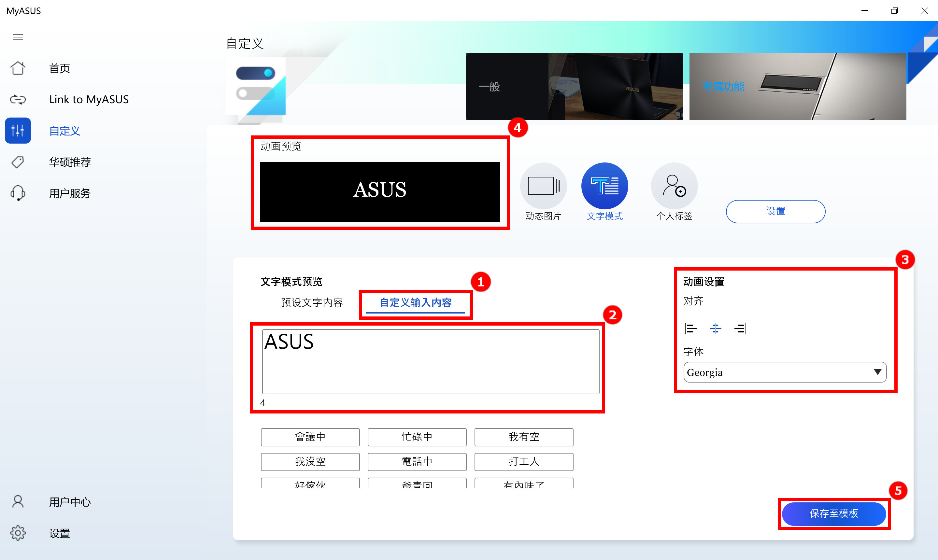Choose preset text 我沒空

click(x=310, y=462)
